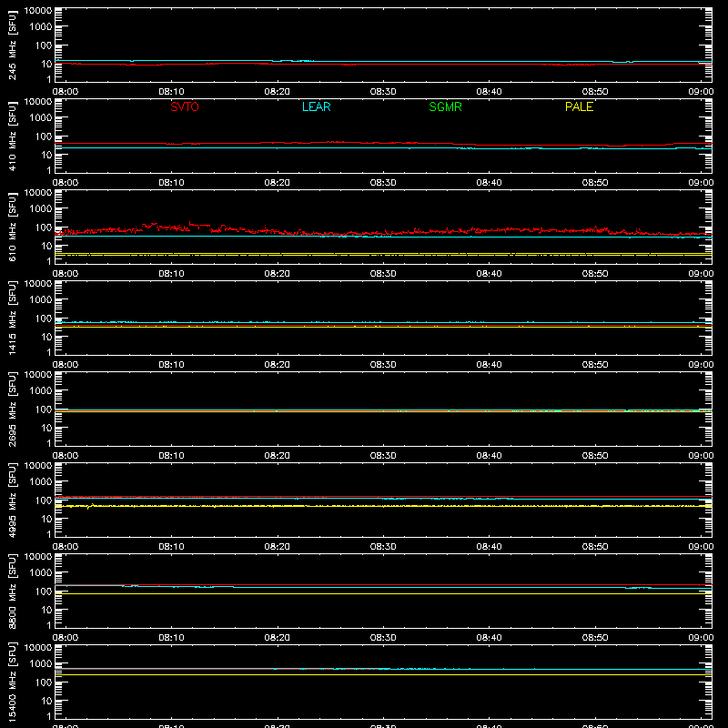Screen dimensions: 728x728
Task: Select the "8800 MHz [SFU]" axis title
Action: [x=12, y=591]
